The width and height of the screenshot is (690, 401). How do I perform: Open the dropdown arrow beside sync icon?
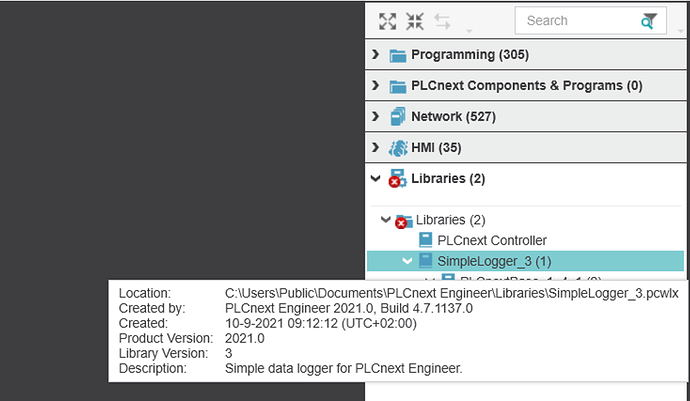coord(469,31)
